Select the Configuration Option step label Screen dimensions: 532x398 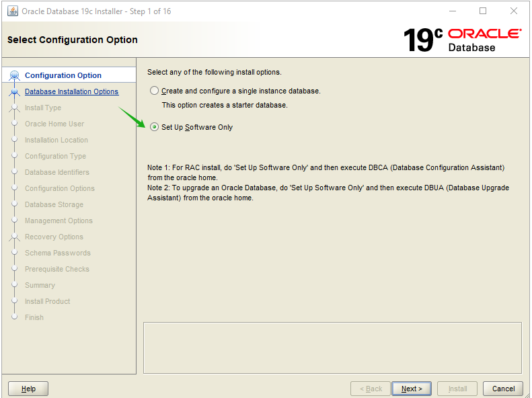click(63, 75)
